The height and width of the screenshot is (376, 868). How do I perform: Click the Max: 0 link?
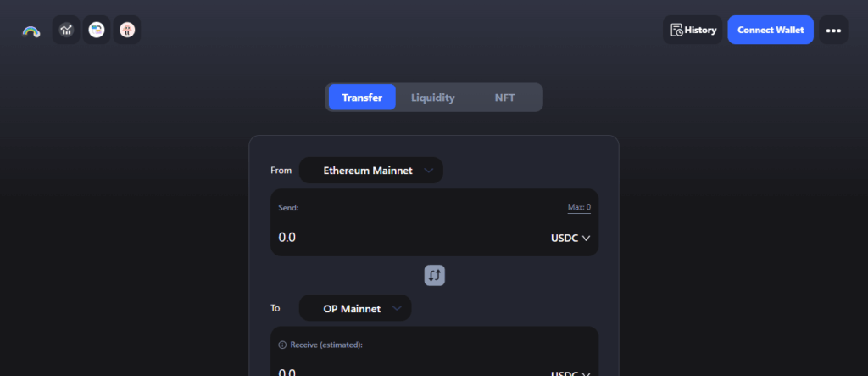[579, 208]
